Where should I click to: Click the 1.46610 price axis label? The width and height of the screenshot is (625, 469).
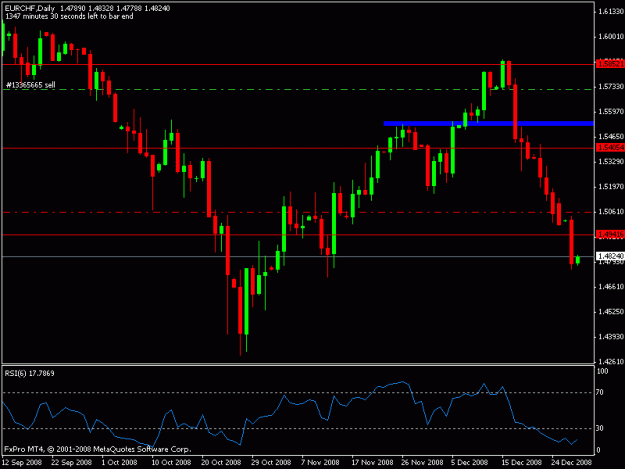[x=611, y=287]
